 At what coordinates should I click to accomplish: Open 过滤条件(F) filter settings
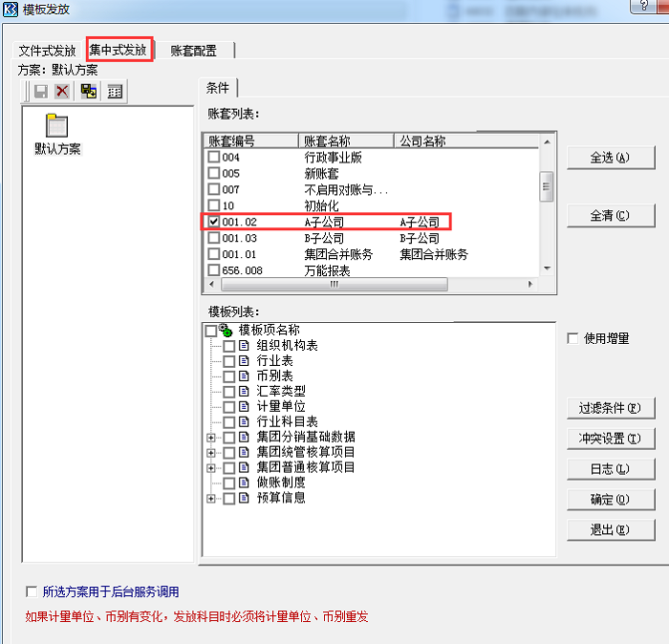[x=610, y=408]
